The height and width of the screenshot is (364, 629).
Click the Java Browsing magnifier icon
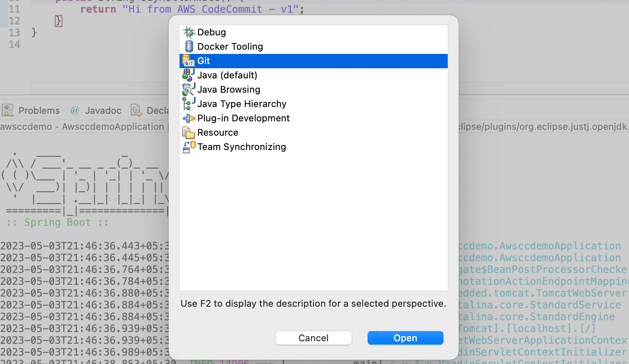pos(188,90)
